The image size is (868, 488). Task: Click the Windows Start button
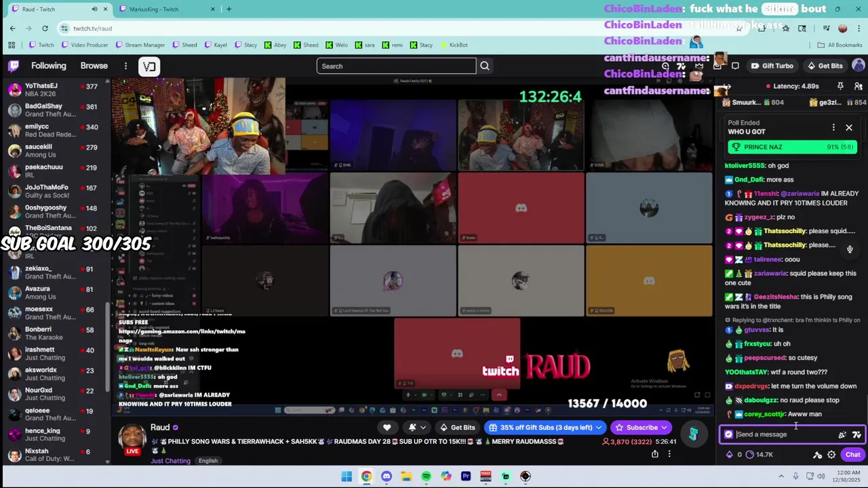point(347,476)
